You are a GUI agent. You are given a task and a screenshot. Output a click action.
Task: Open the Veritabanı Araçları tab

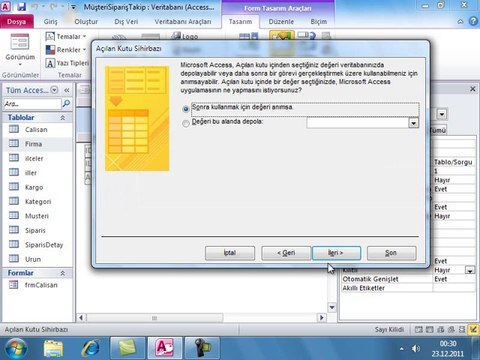pyautogui.click(x=183, y=22)
